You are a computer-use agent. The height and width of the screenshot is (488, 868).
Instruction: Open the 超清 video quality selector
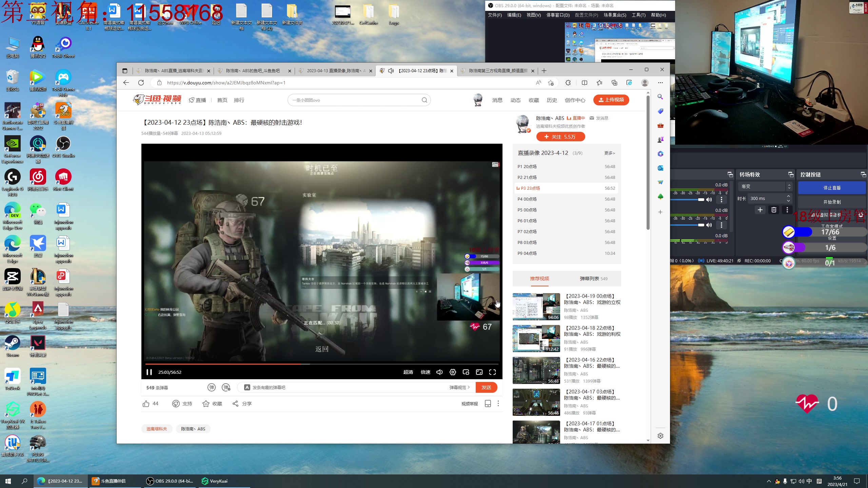408,372
